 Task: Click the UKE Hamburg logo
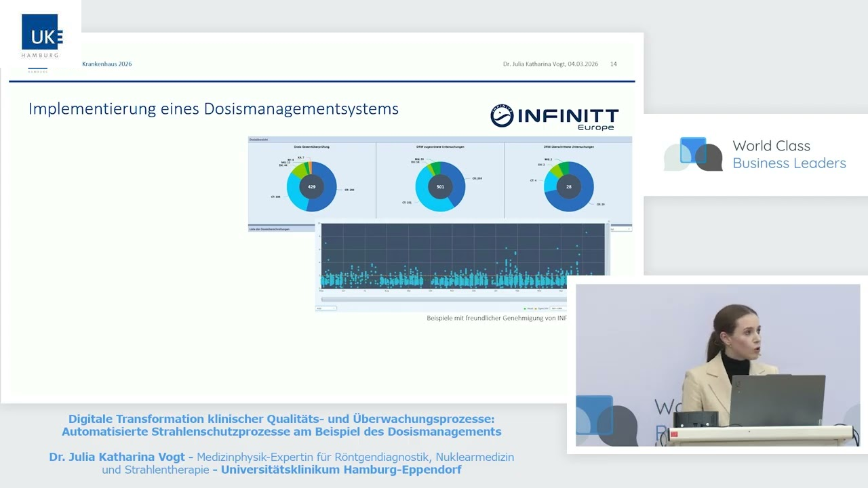pyautogui.click(x=42, y=35)
